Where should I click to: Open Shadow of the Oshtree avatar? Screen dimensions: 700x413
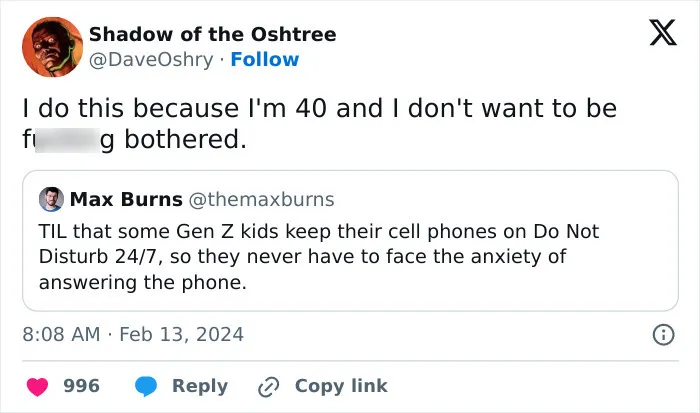point(52,47)
